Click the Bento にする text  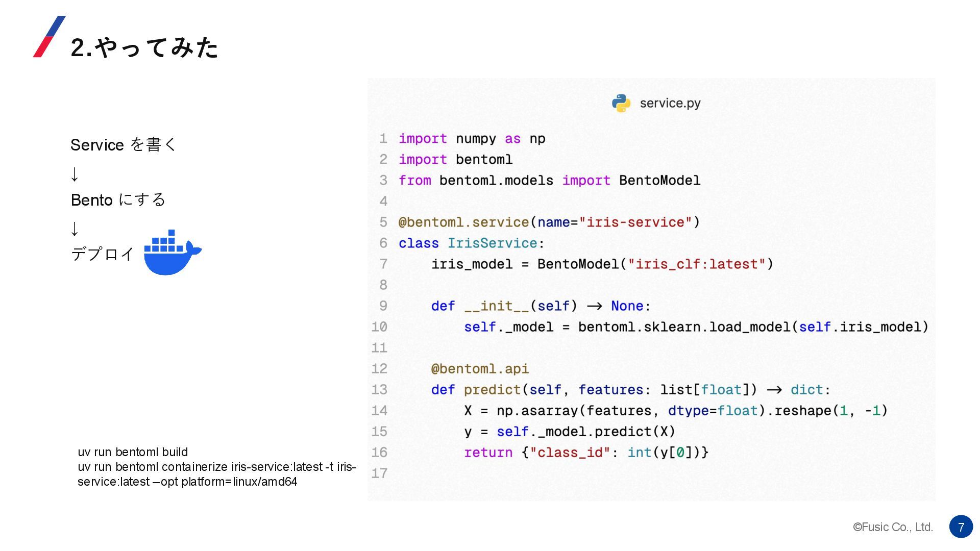coord(118,200)
